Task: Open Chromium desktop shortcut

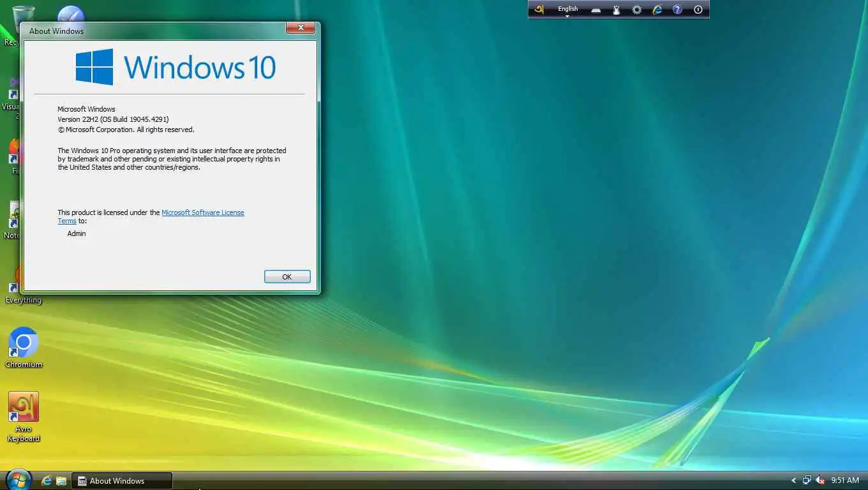Action: pos(24,348)
